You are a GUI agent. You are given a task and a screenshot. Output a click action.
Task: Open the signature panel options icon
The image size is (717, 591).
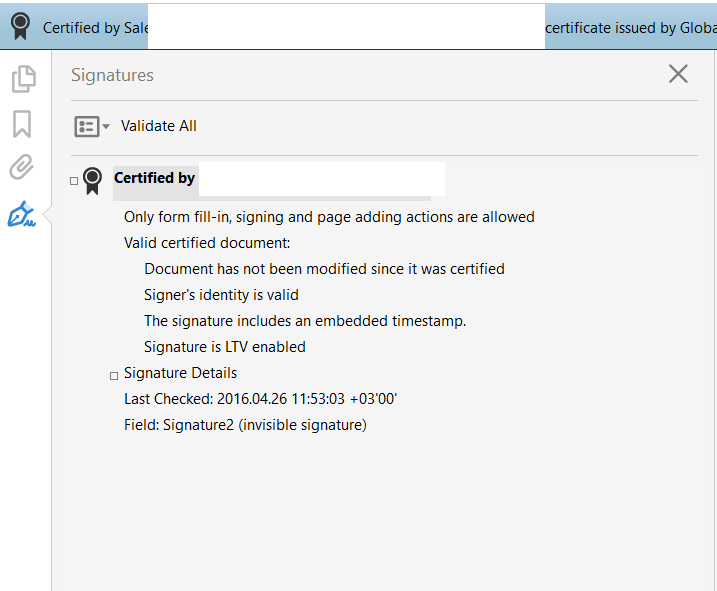pyautogui.click(x=86, y=126)
